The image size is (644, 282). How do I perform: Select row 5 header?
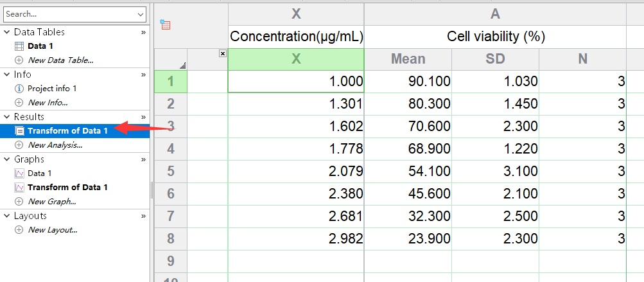pos(171,171)
